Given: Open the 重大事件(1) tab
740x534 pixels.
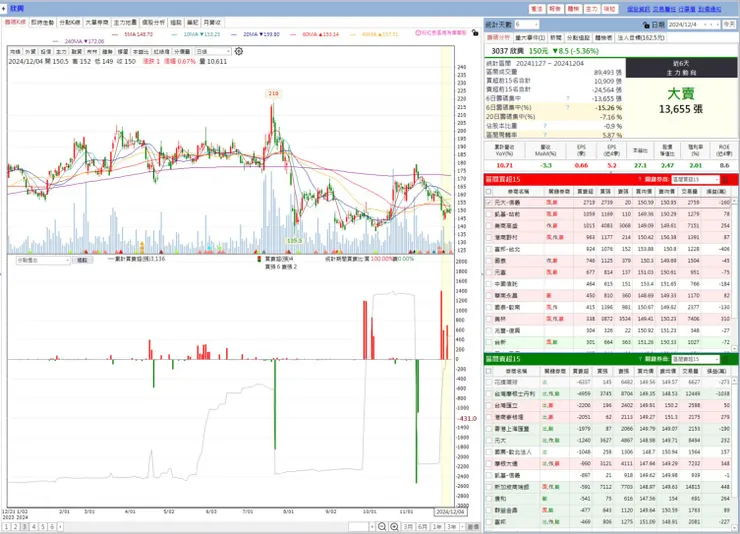Looking at the screenshot, I should (x=530, y=37).
